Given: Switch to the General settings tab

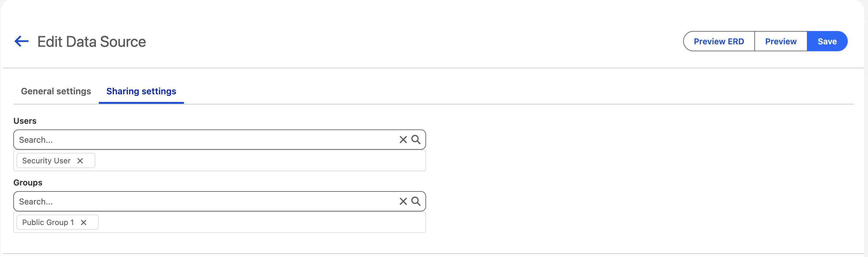Looking at the screenshot, I should (56, 91).
